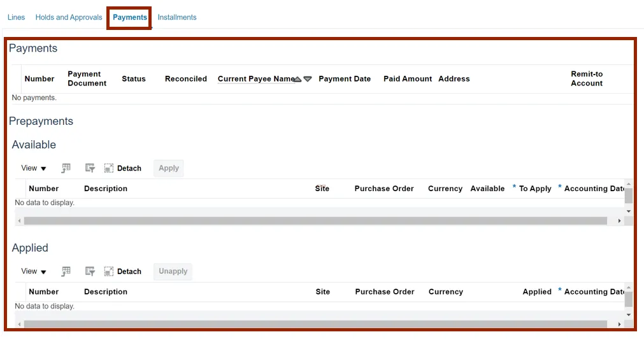Click down arrow of Applied table scrollbar

pyautogui.click(x=629, y=315)
